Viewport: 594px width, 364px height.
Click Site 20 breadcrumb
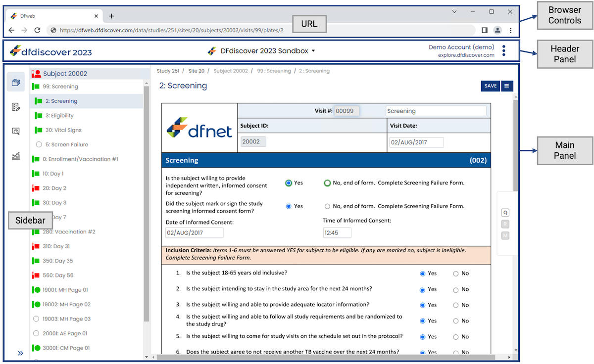click(196, 71)
